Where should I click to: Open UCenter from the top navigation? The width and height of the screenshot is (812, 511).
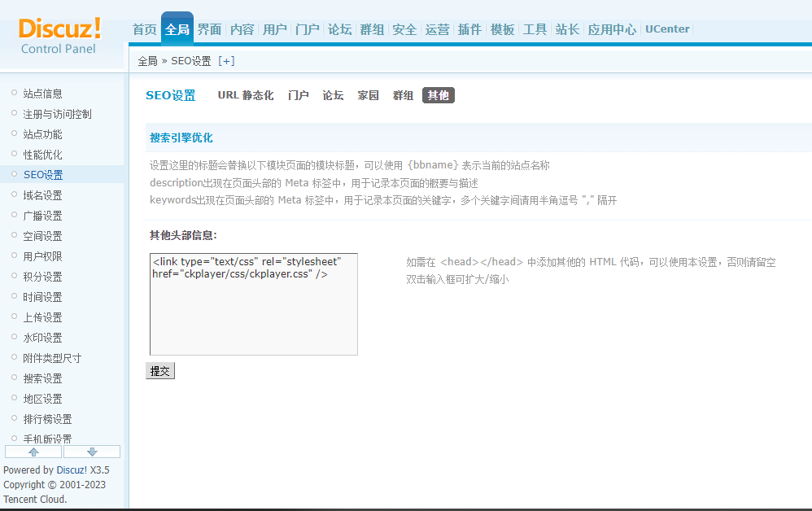tap(667, 29)
